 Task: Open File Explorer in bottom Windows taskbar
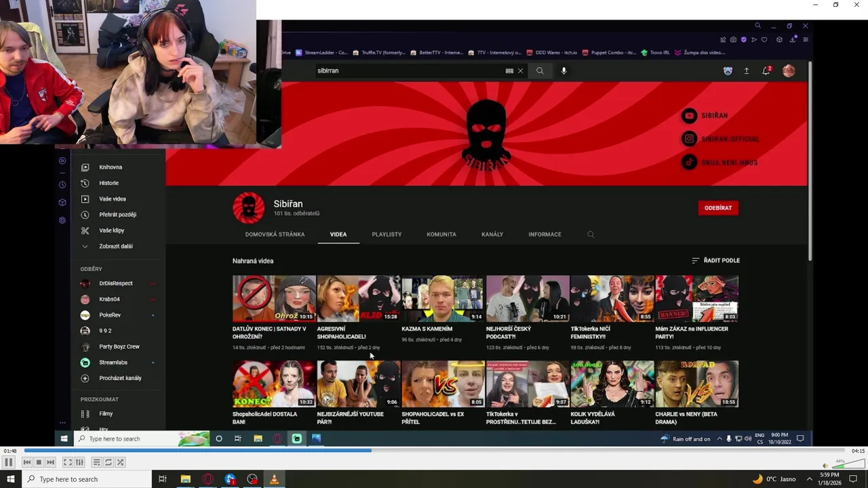click(185, 479)
